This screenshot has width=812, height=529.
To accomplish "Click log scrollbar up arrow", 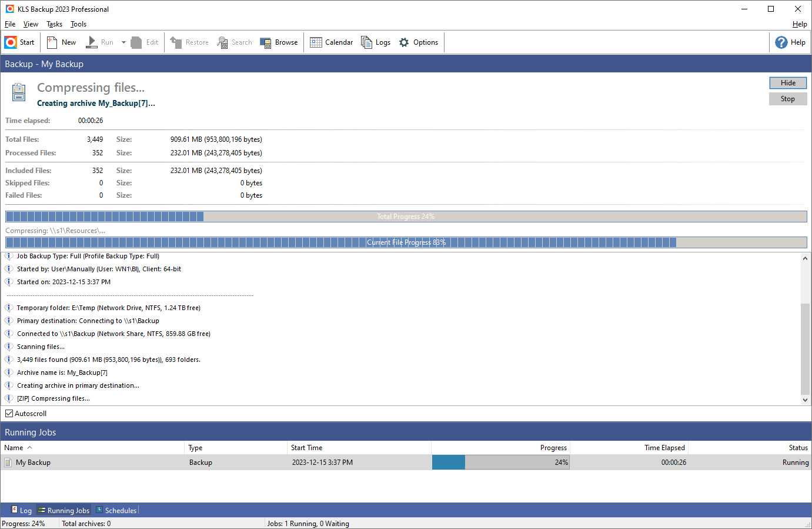I will tap(806, 258).
